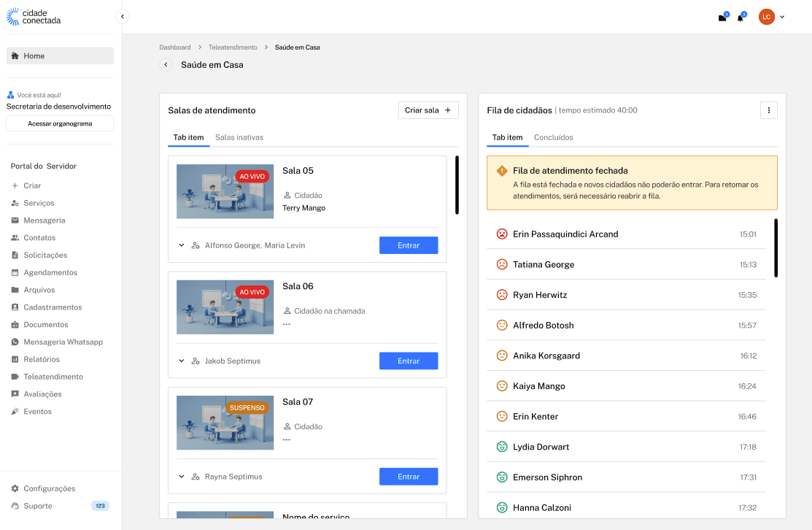Open Teleatendimento in the sidebar
The image size is (812, 530).
pos(47,377)
